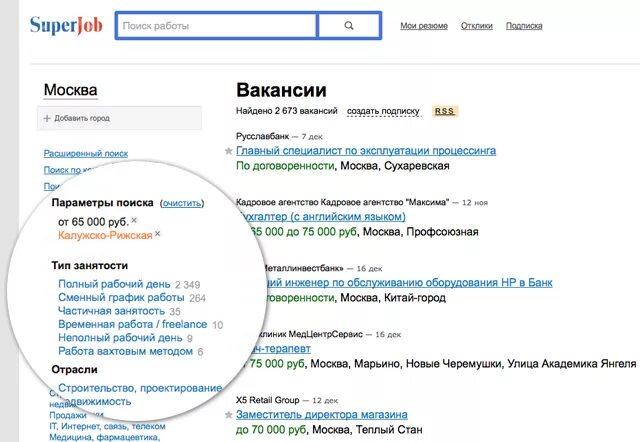This screenshot has width=640, height=442.
Task: Filter by 'Полный рабочий день'
Action: pyautogui.click(x=114, y=284)
